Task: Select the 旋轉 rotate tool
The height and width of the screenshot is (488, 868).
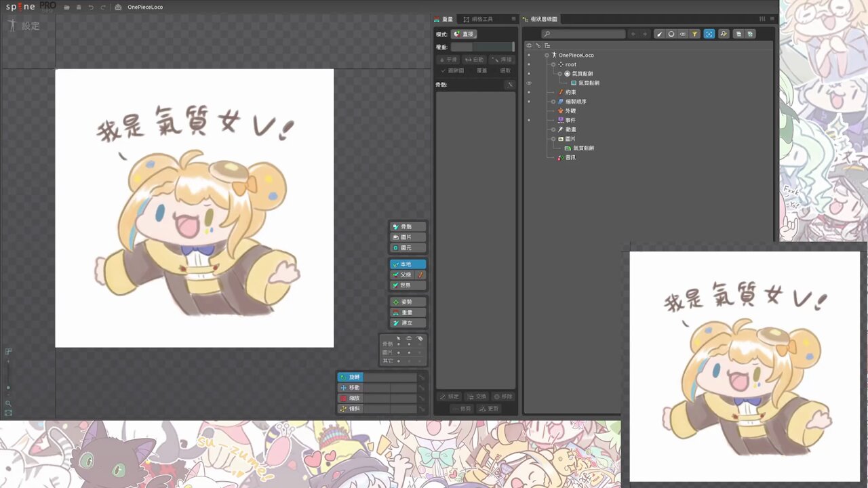Action: 353,376
